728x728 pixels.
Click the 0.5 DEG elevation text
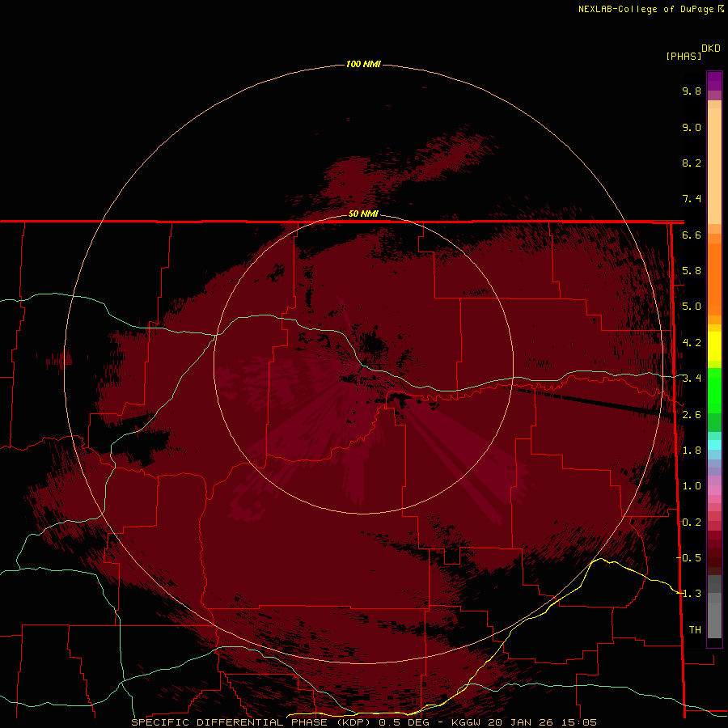[x=405, y=722]
